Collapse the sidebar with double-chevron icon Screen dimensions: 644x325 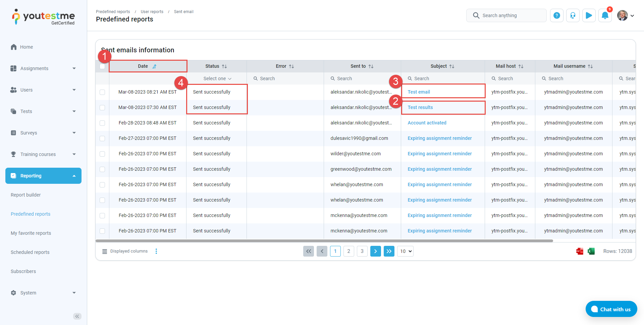pyautogui.click(x=77, y=316)
